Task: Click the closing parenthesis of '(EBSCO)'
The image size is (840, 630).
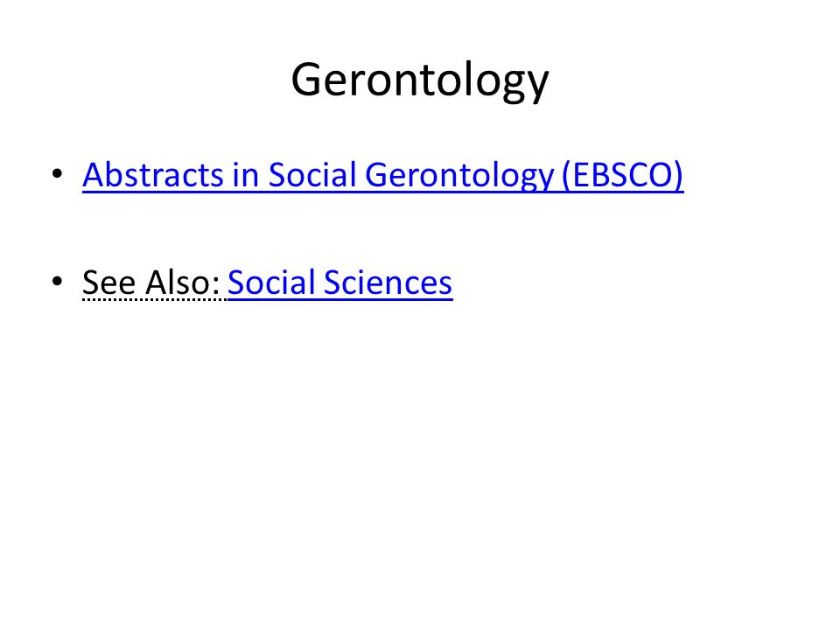Action: tap(678, 176)
